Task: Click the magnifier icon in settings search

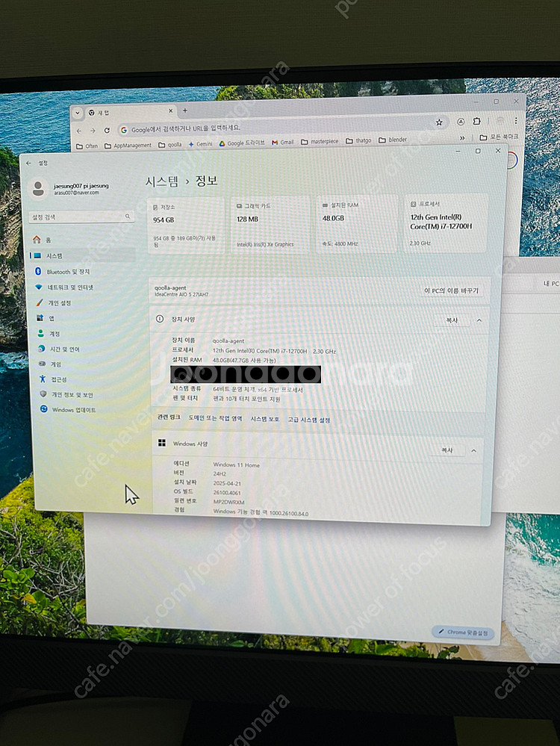Action: click(128, 217)
